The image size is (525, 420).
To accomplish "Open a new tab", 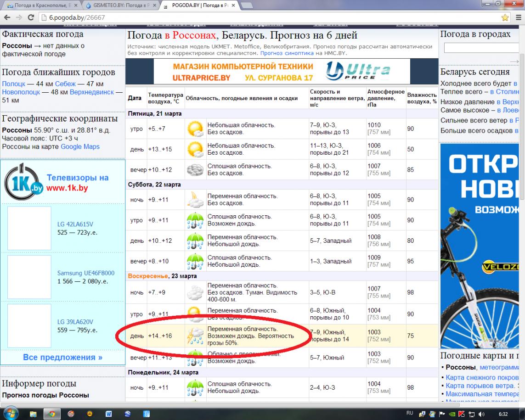I will click(247, 6).
